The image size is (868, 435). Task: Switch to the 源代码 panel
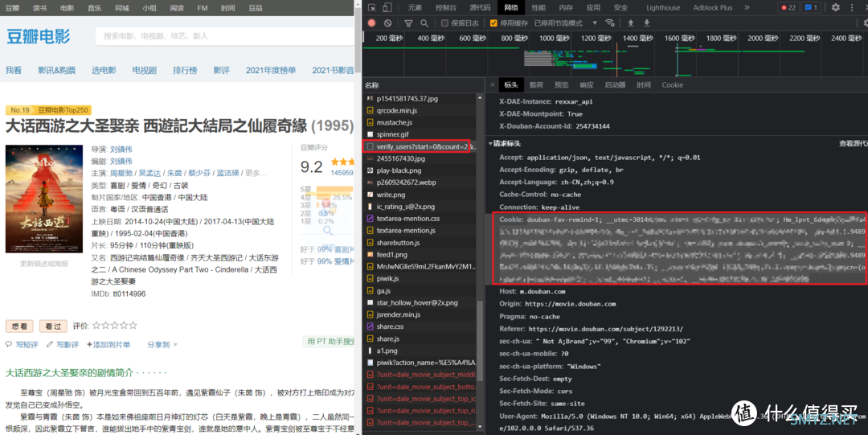point(480,8)
